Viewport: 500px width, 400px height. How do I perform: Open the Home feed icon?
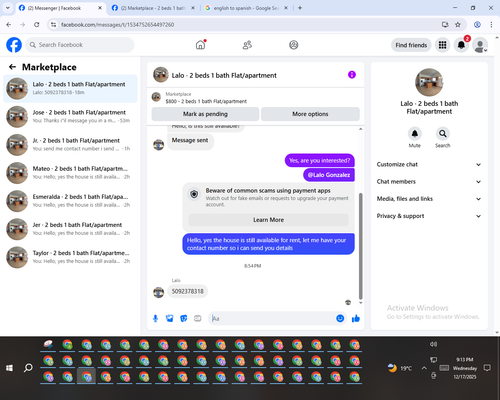200,45
